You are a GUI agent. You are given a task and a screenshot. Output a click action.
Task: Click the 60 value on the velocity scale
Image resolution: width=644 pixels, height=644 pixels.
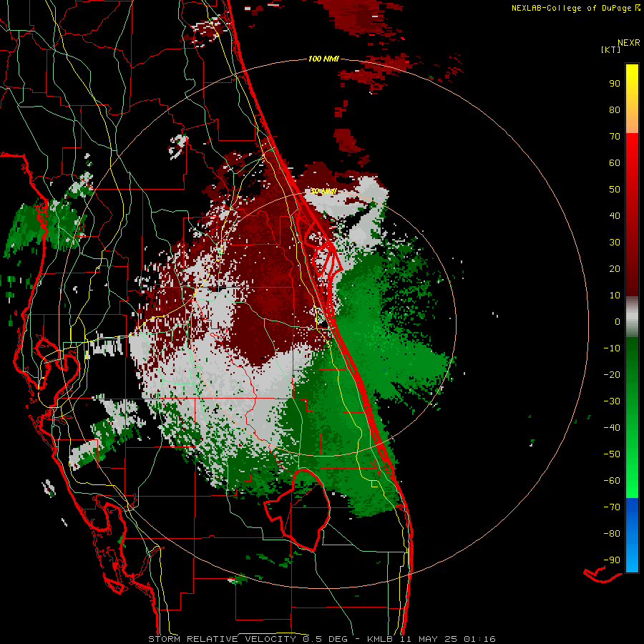615,163
